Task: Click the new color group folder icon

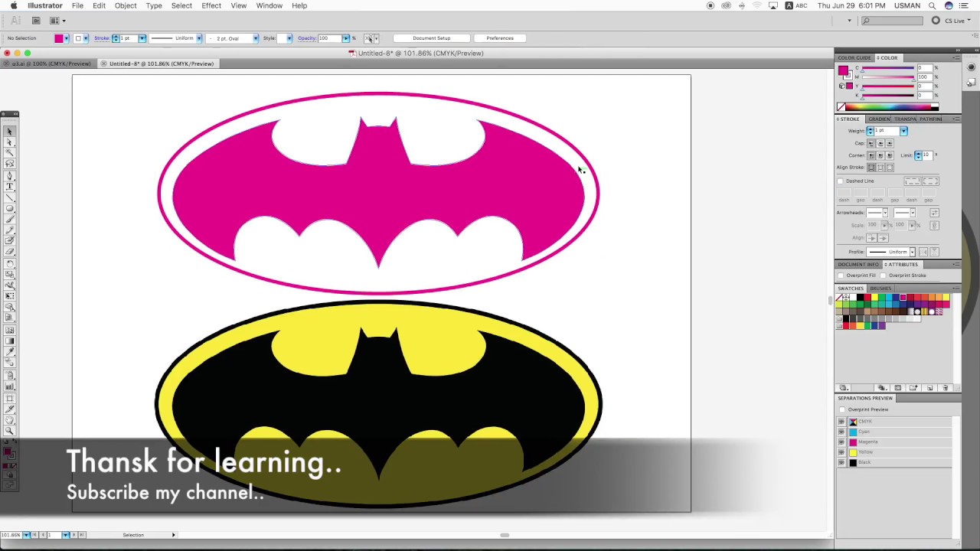Action: (913, 388)
